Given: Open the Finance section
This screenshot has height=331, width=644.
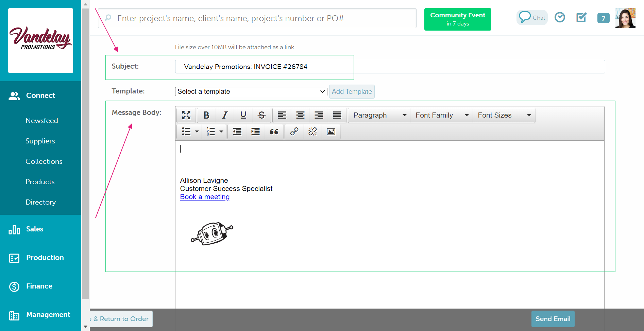Looking at the screenshot, I should pos(40,286).
